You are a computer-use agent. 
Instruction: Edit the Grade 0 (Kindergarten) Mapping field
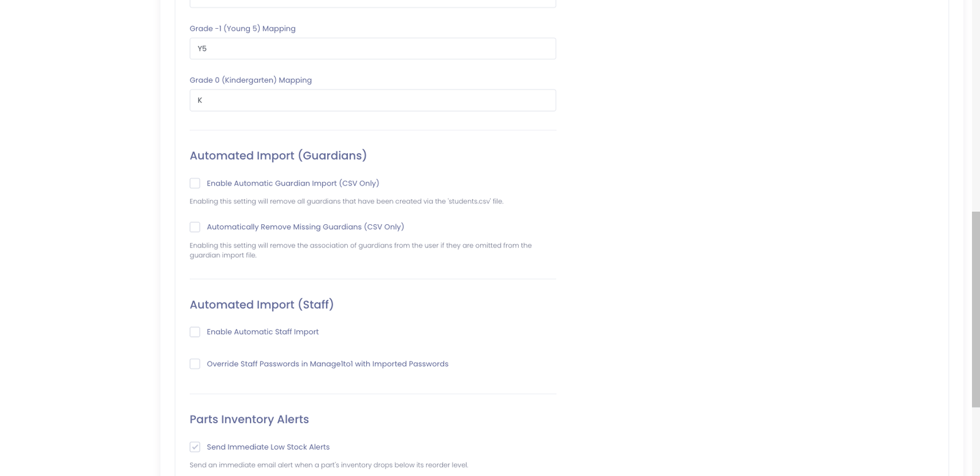[x=372, y=100]
